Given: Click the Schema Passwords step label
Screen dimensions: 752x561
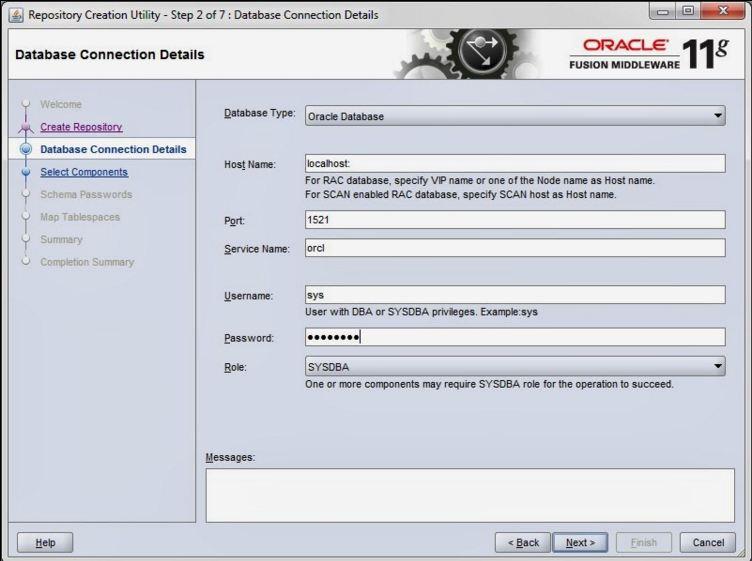Looking at the screenshot, I should pos(86,195).
